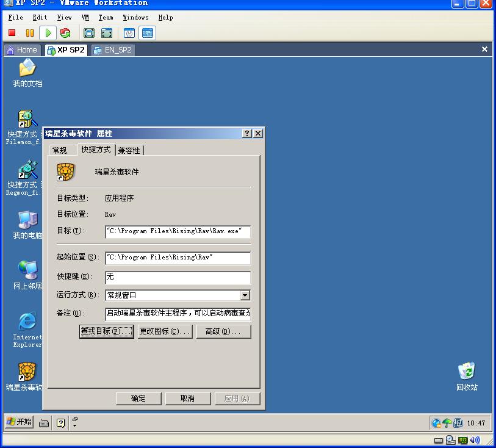Viewport: 496px width, 448px height.
Task: Switch to the EN_SP2 tab
Action: (x=114, y=50)
